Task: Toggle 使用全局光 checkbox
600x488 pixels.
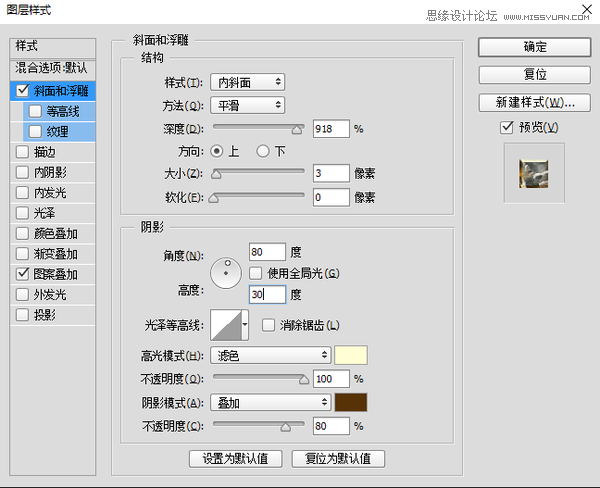Action: click(255, 273)
